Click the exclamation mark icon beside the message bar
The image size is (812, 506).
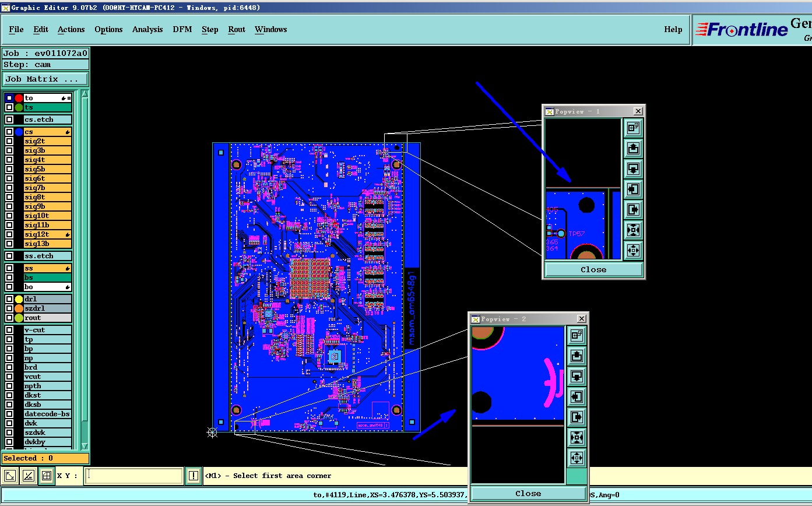click(x=193, y=476)
